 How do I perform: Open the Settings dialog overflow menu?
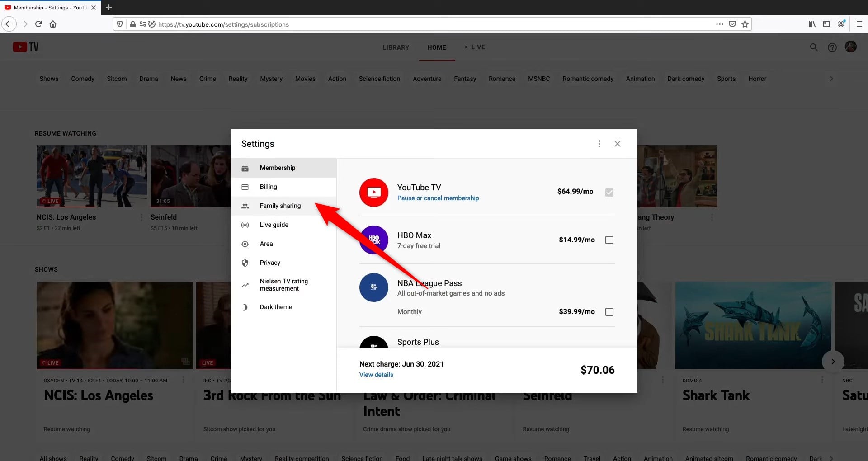(x=599, y=144)
